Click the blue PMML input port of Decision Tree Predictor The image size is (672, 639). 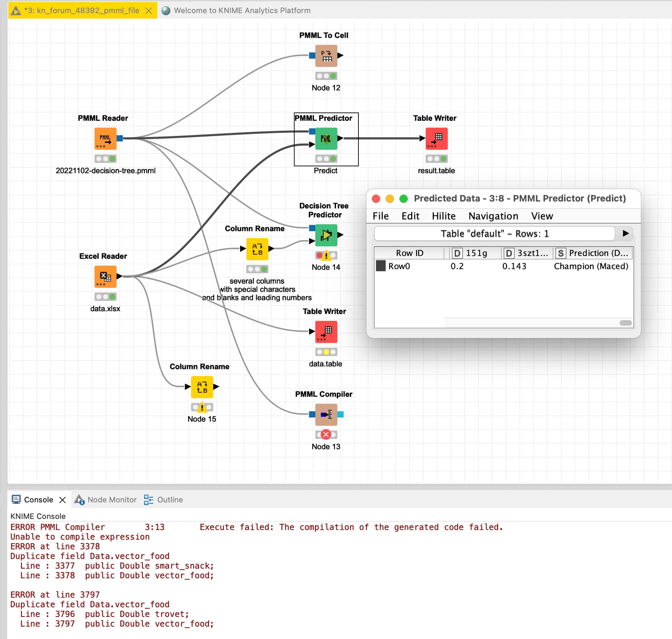pyautogui.click(x=312, y=228)
